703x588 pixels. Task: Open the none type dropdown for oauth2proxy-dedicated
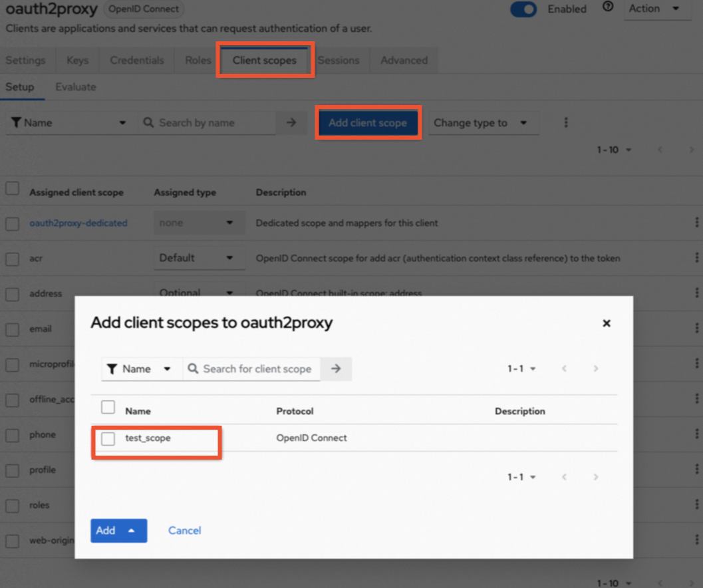[199, 222]
